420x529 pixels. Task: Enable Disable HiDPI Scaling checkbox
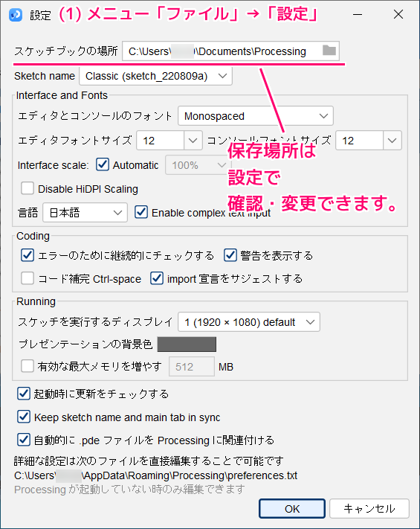pos(28,188)
